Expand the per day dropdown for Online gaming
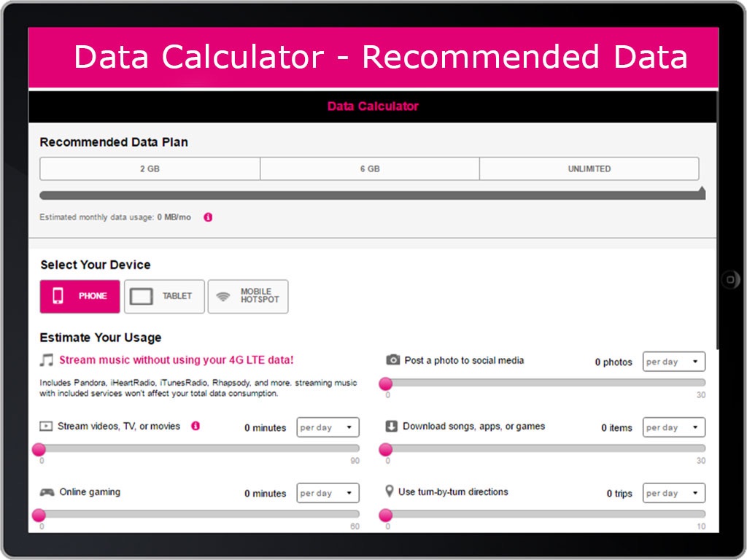Image resolution: width=747 pixels, height=560 pixels. 328,493
